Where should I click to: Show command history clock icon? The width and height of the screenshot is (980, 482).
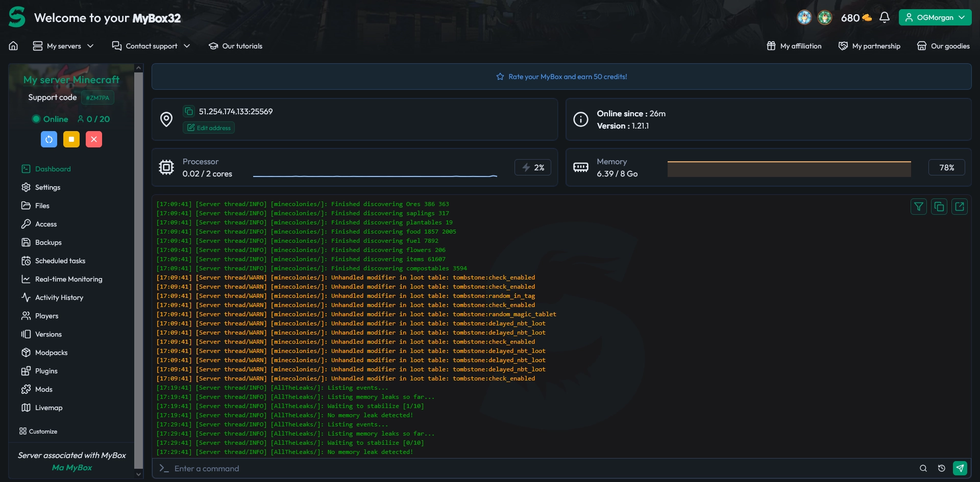(x=941, y=468)
